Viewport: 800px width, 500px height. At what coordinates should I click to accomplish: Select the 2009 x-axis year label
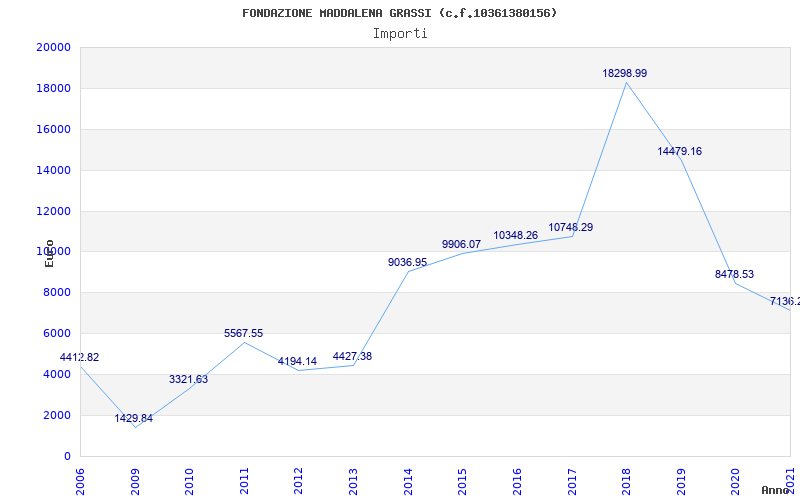(135, 482)
